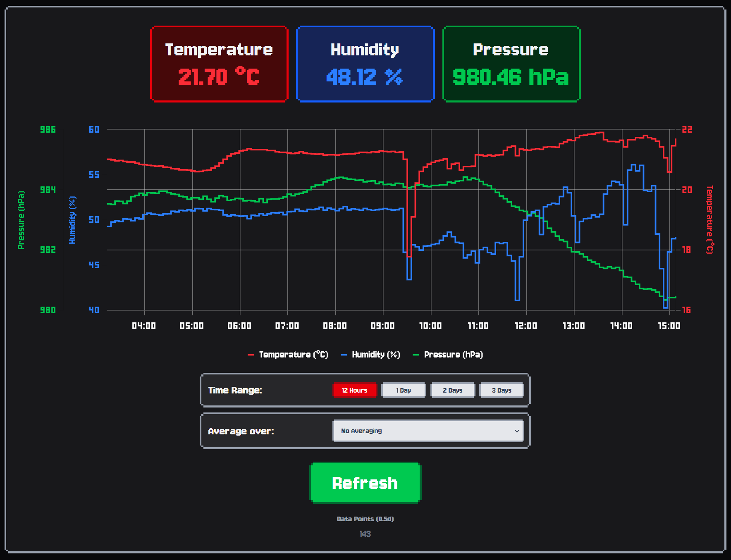Screen dimensions: 731x560
Task: Toggle Humidity (%) series in legend
Action: coord(375,355)
